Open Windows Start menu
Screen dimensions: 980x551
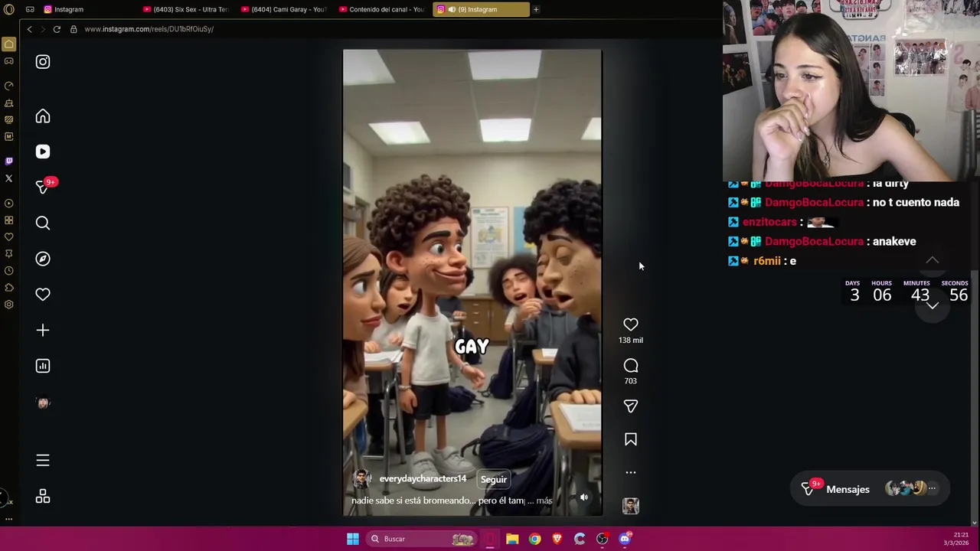pyautogui.click(x=353, y=539)
